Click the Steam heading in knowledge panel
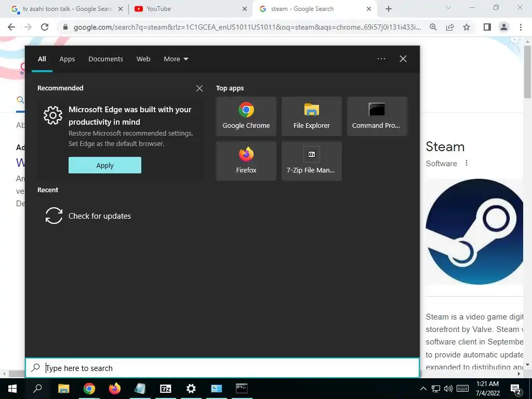This screenshot has height=399, width=532. (x=445, y=147)
